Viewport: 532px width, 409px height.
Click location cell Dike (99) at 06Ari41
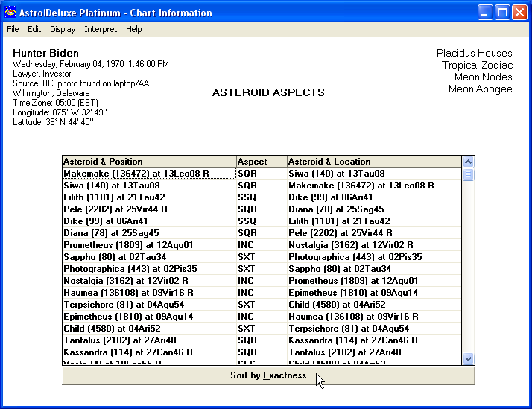pyautogui.click(x=374, y=197)
